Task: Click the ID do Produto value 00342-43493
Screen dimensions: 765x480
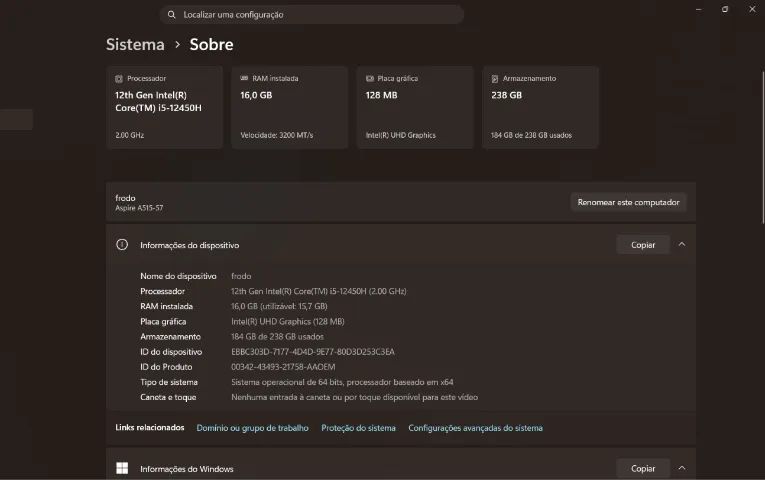Action: tap(283, 367)
